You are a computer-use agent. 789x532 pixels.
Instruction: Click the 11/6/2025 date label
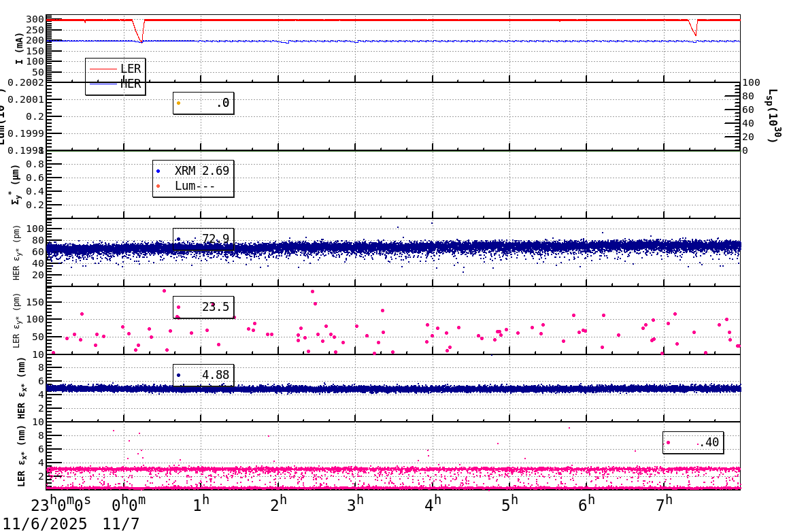click(x=45, y=524)
